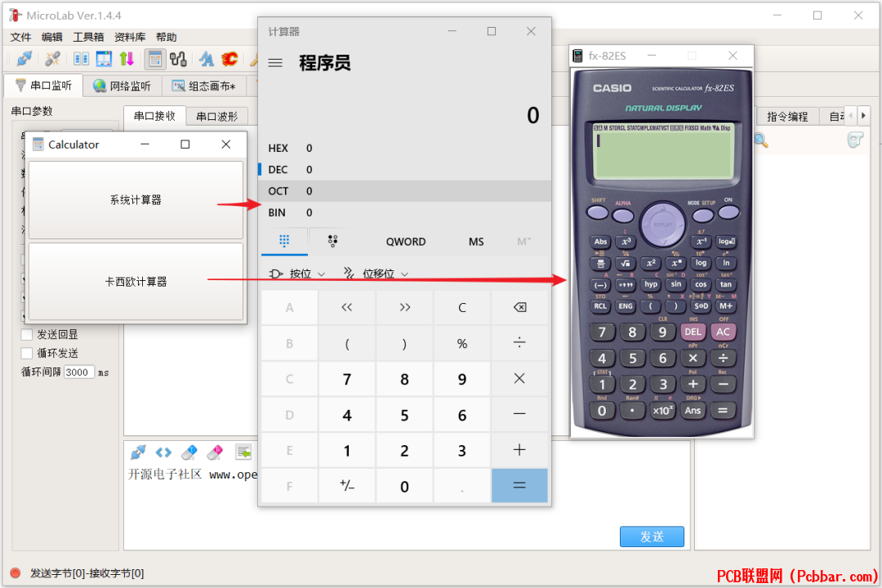Open hamburger menu in 计算器 window
The width and height of the screenshot is (882, 588).
(275, 62)
